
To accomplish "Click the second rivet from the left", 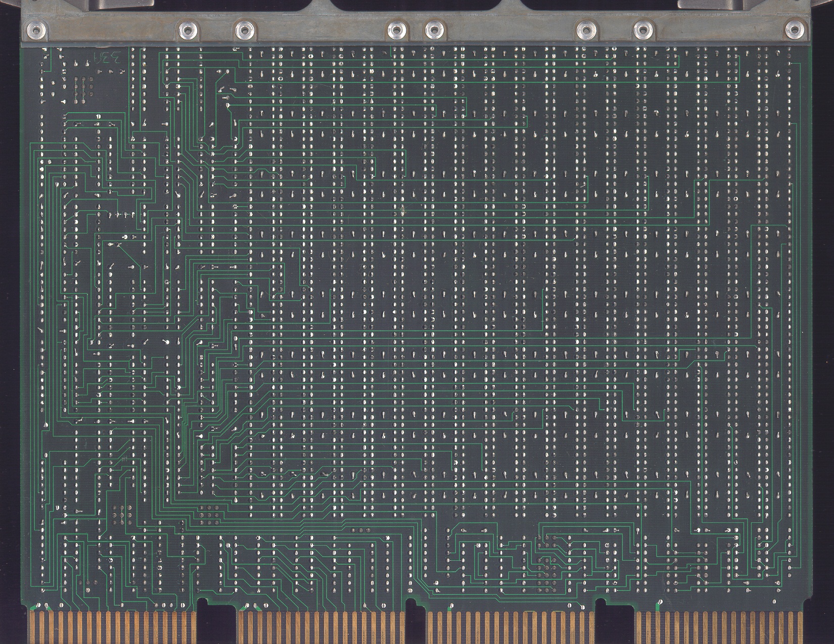I will tap(187, 31).
